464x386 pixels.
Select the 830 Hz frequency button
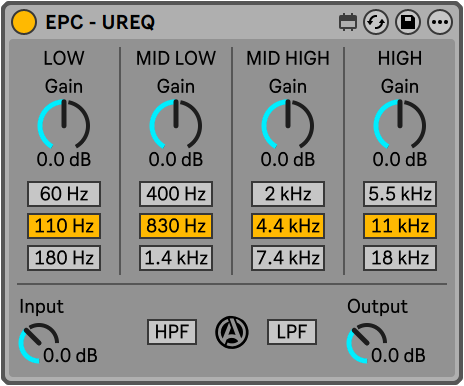pyautogui.click(x=176, y=226)
